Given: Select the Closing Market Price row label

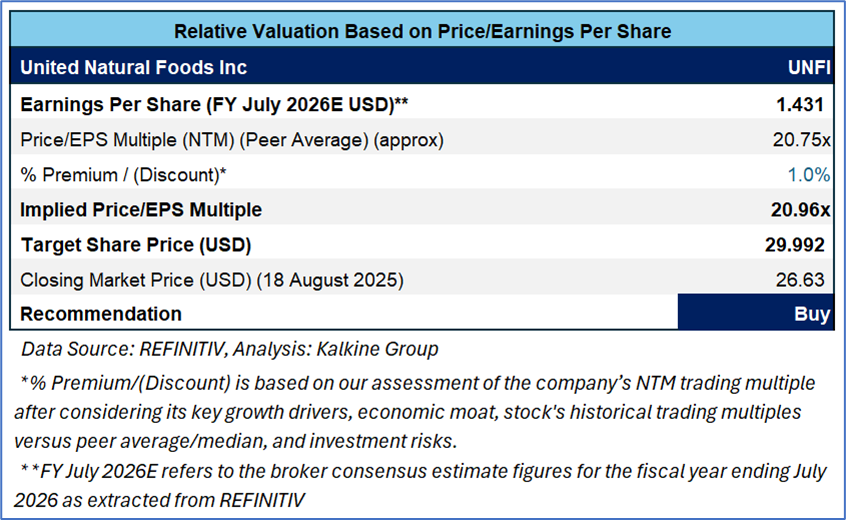Looking at the screenshot, I should click(212, 281).
